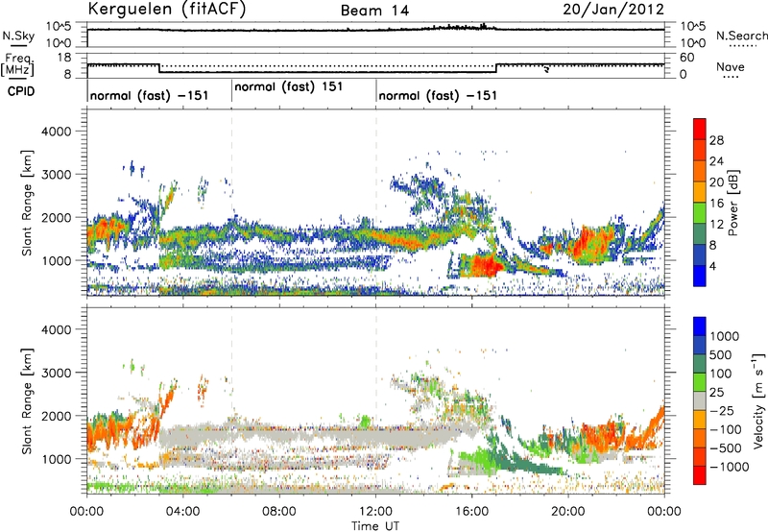Click the N.Search legend label
This screenshot has width=768, height=532.
[742, 36]
